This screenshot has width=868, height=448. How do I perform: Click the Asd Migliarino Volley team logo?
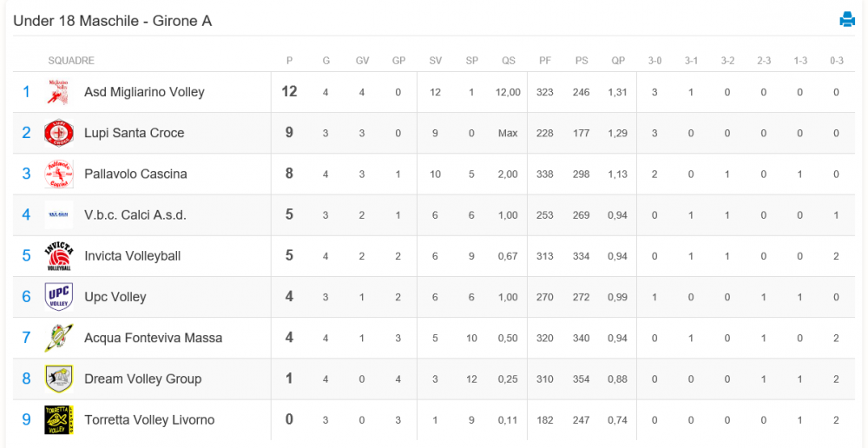pyautogui.click(x=58, y=92)
